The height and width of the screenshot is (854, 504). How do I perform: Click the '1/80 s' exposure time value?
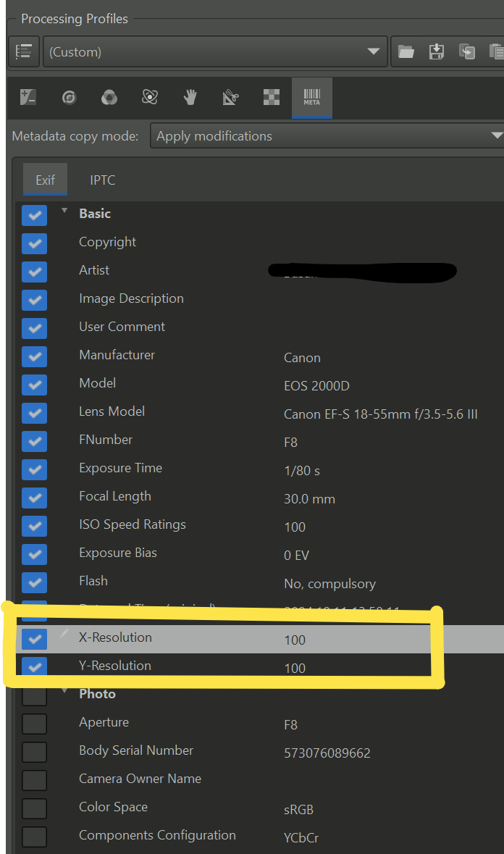coord(302,471)
